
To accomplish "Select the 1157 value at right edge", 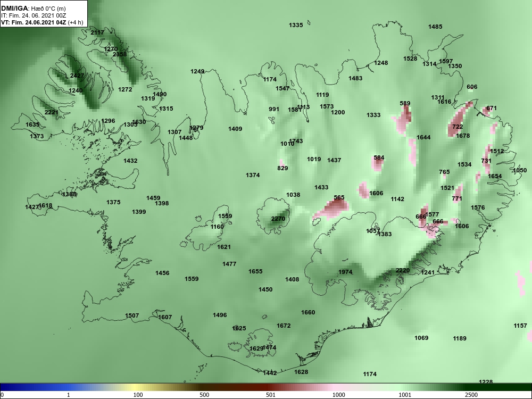I will tap(520, 326).
